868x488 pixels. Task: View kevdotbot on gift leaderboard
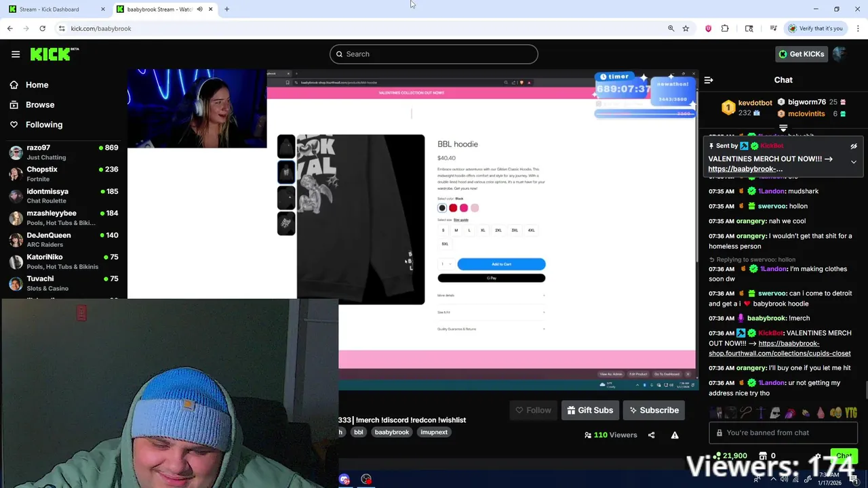pos(747,107)
